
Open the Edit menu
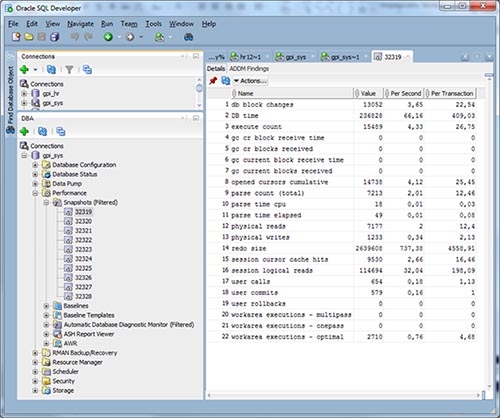pos(32,24)
